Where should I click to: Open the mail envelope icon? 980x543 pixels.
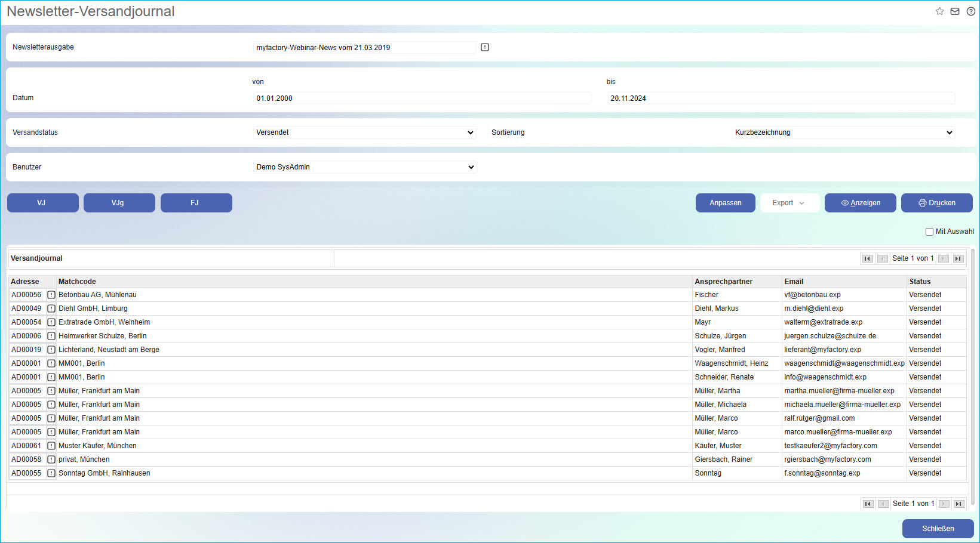(955, 11)
